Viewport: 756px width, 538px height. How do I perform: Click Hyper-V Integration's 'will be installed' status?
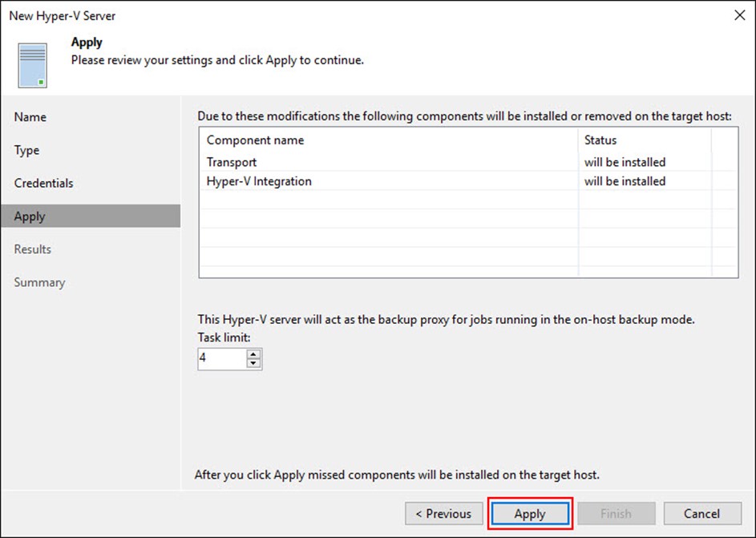(x=625, y=181)
